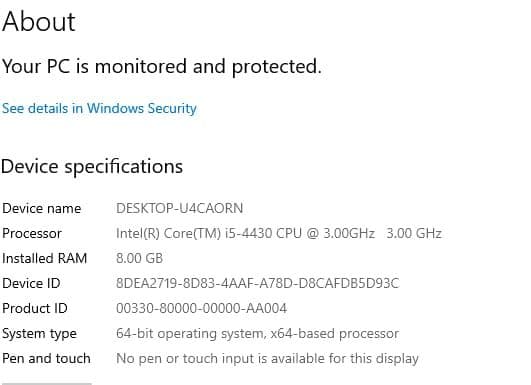Select the 8.00 GB RAM value
531x385 pixels.
point(140,258)
